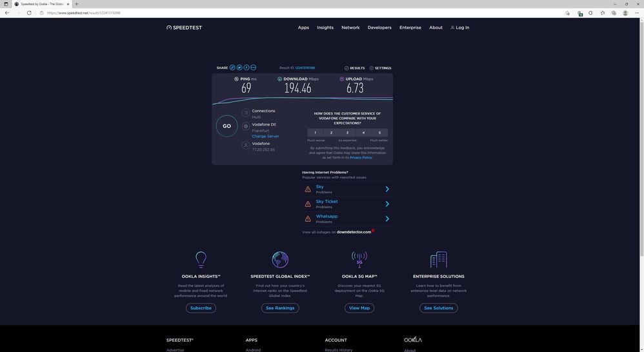Click the Enterprise Solutions buildings icon
This screenshot has height=352, width=644.
pyautogui.click(x=439, y=259)
